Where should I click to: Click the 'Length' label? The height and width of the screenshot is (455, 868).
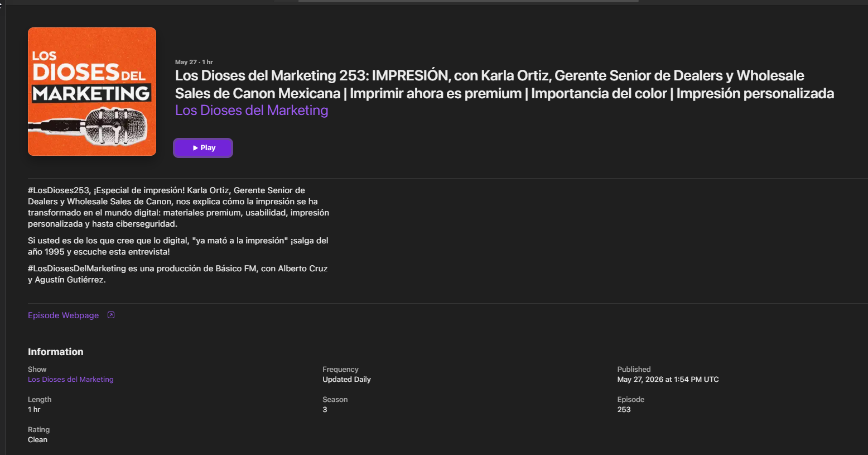pos(40,400)
